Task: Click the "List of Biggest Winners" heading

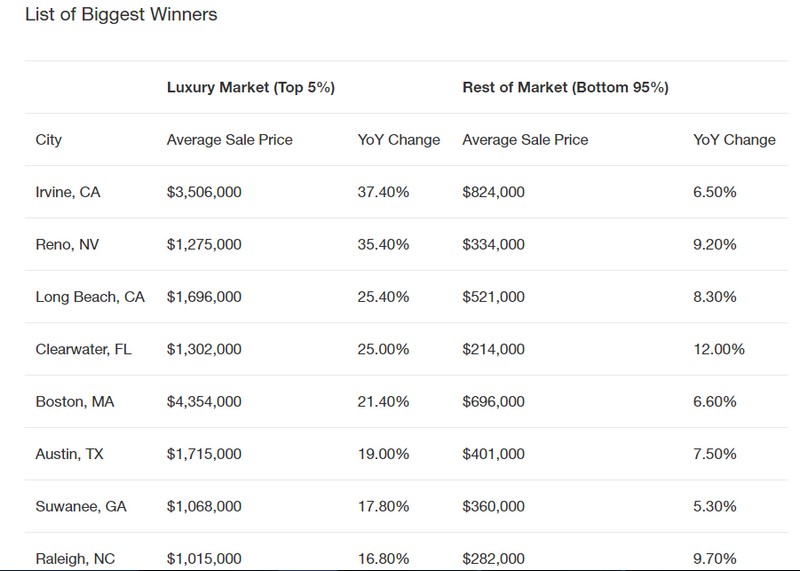Action: pos(120,15)
